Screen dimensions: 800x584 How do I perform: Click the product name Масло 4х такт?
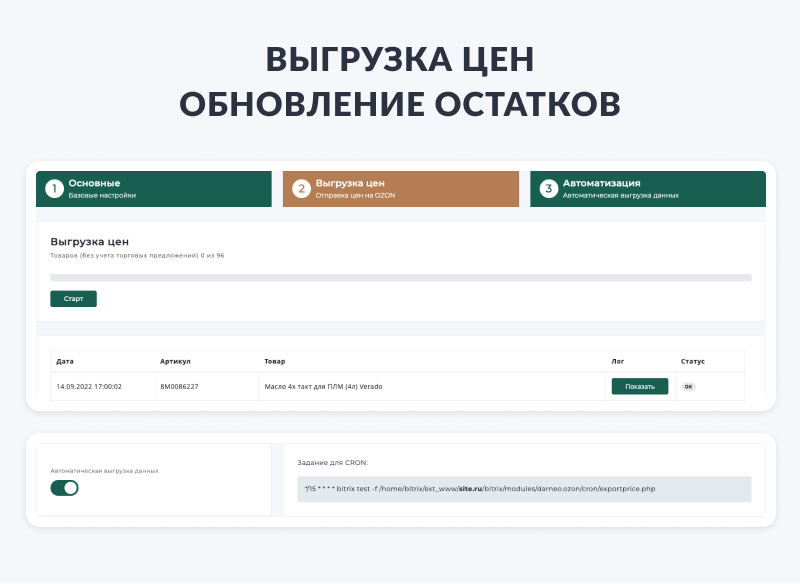click(323, 386)
